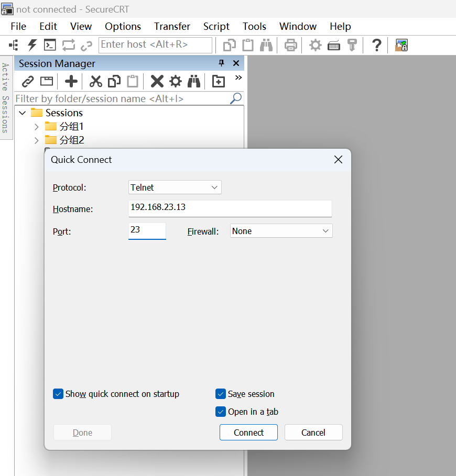Click Connect in tab icon in Session Manager

point(47,81)
